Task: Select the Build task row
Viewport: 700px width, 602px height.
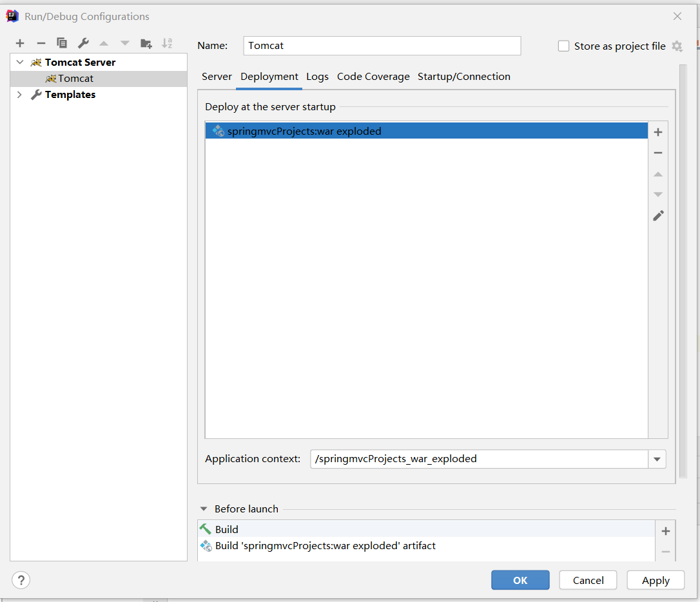Action: pyautogui.click(x=426, y=529)
